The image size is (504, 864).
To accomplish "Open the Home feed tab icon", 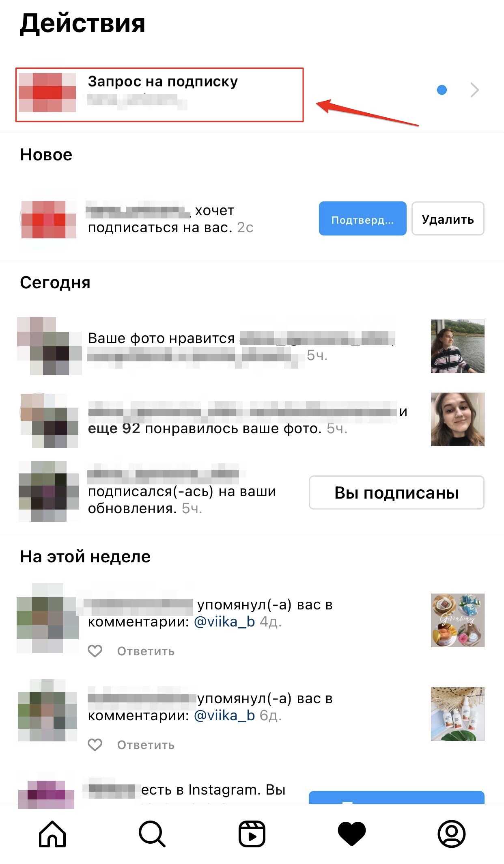I will [x=52, y=834].
